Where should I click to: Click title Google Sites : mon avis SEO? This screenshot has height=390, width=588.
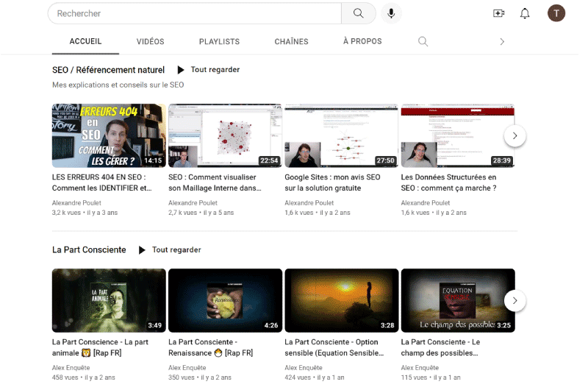tap(332, 182)
